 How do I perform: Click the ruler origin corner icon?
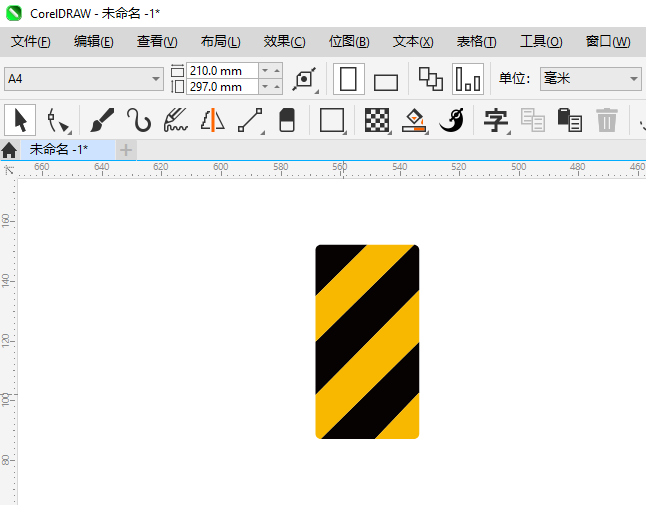click(x=9, y=170)
